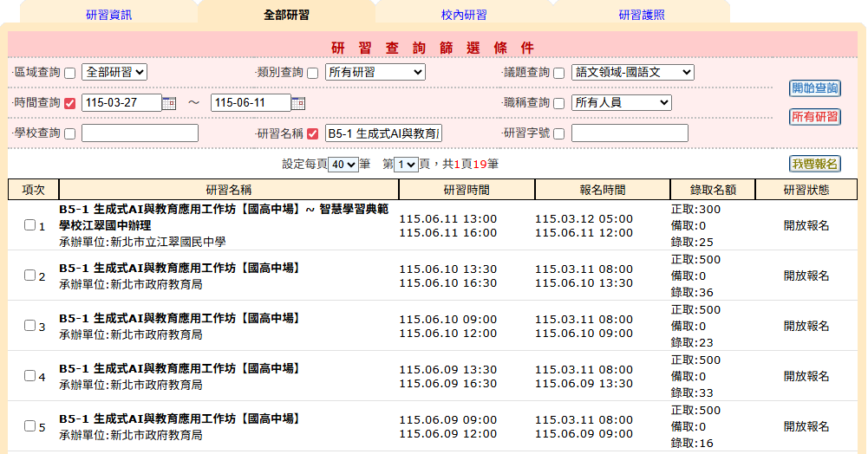Expand the 語文領域-國語文 topic dropdown
The image size is (868, 454).
632,72
